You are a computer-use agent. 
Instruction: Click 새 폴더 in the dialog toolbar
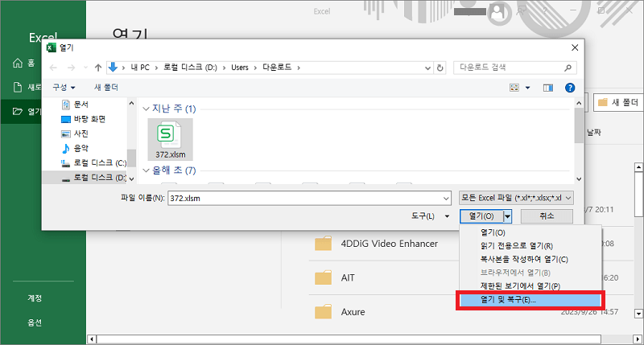106,88
